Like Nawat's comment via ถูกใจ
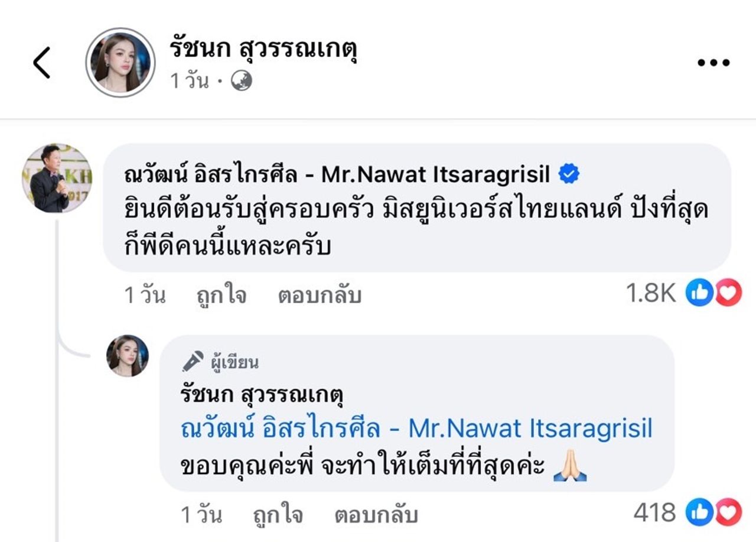756x542 pixels. pos(221,296)
